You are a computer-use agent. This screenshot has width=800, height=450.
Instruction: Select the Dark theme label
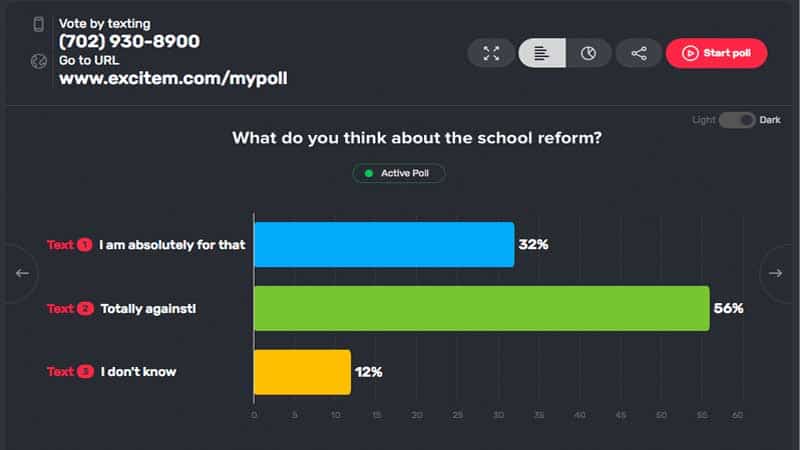pos(770,120)
